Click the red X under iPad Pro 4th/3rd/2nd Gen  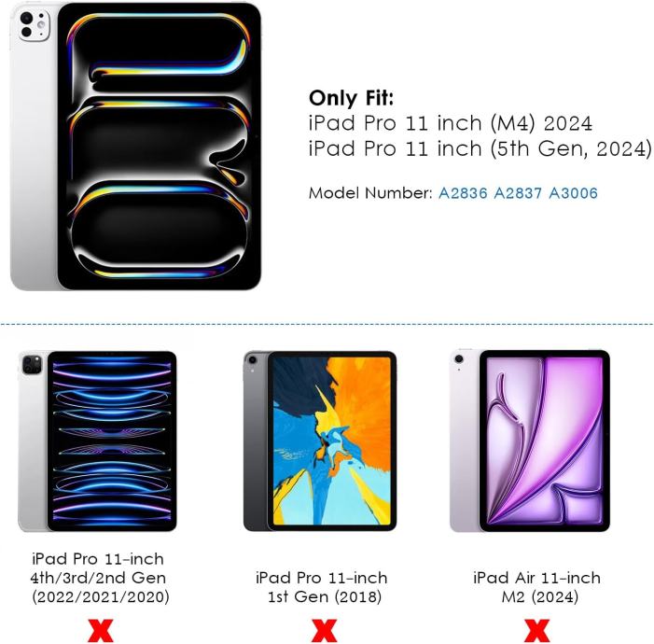tap(101, 630)
